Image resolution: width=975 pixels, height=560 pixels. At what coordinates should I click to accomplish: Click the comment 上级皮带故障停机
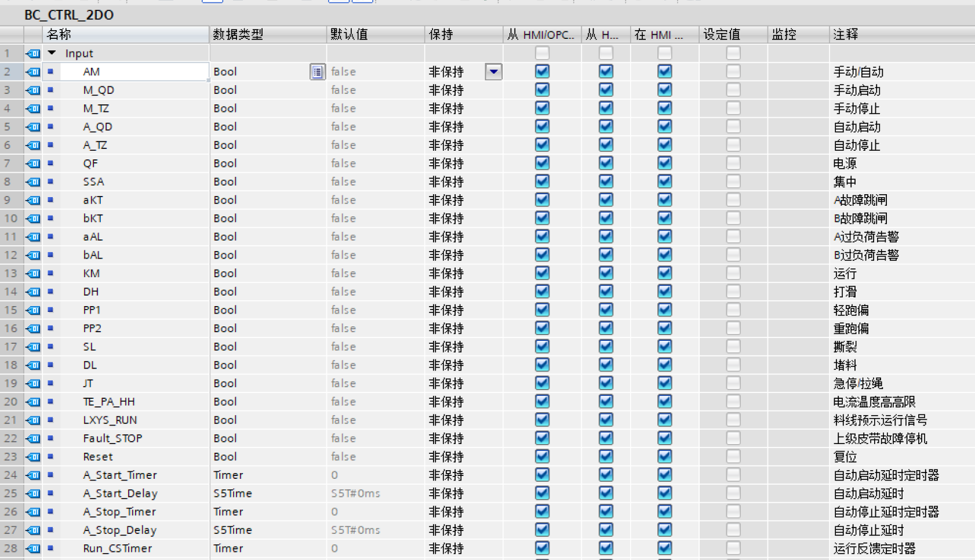tap(880, 439)
